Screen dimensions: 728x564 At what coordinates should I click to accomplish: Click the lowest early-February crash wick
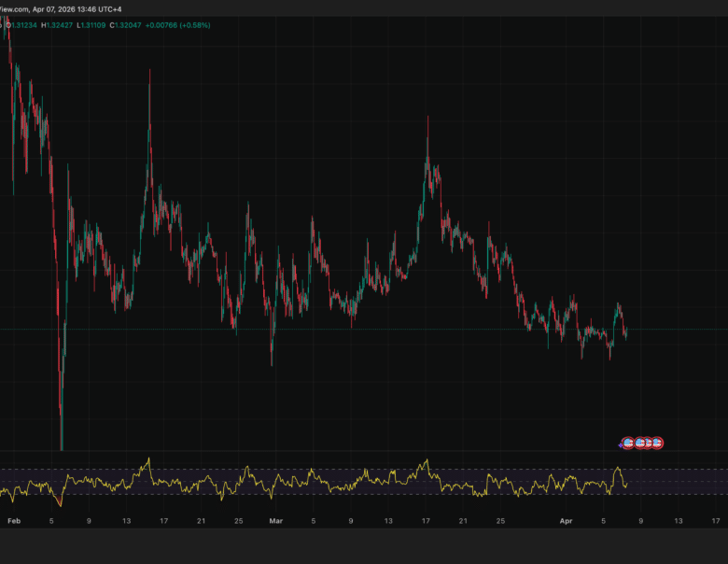click(x=61, y=448)
